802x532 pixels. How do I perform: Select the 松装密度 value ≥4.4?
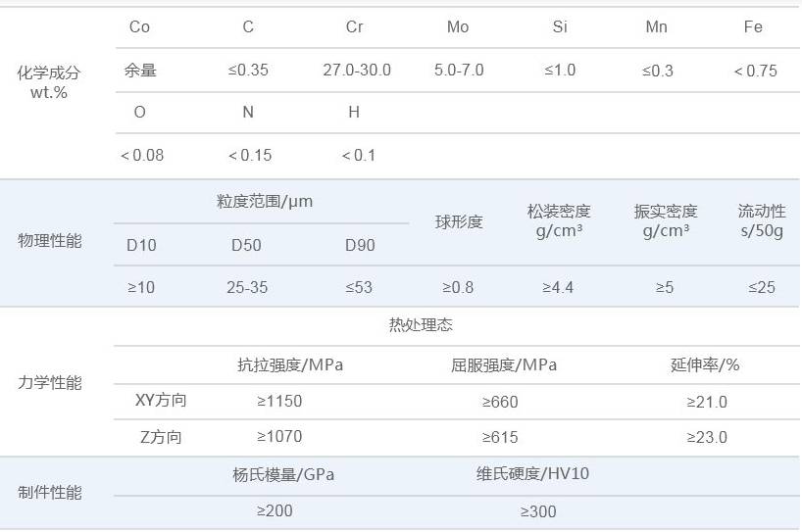[x=558, y=287]
